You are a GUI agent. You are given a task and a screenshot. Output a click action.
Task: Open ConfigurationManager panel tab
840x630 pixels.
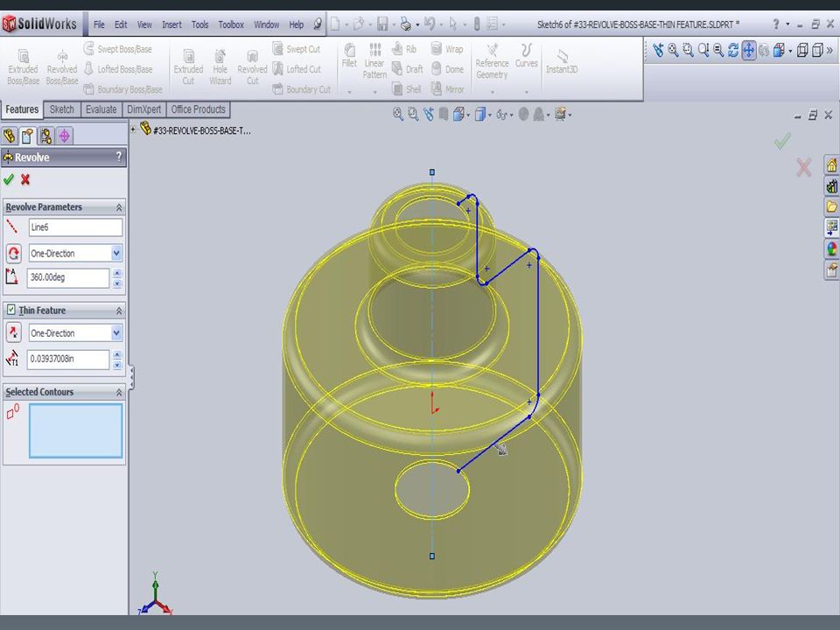coord(45,136)
